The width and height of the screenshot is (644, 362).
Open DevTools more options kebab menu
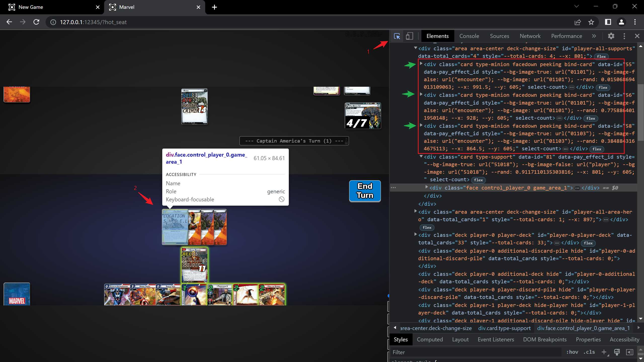click(x=624, y=36)
